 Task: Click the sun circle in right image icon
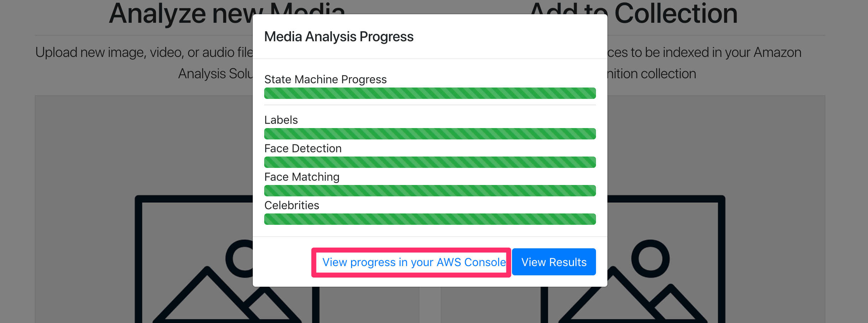tap(650, 259)
